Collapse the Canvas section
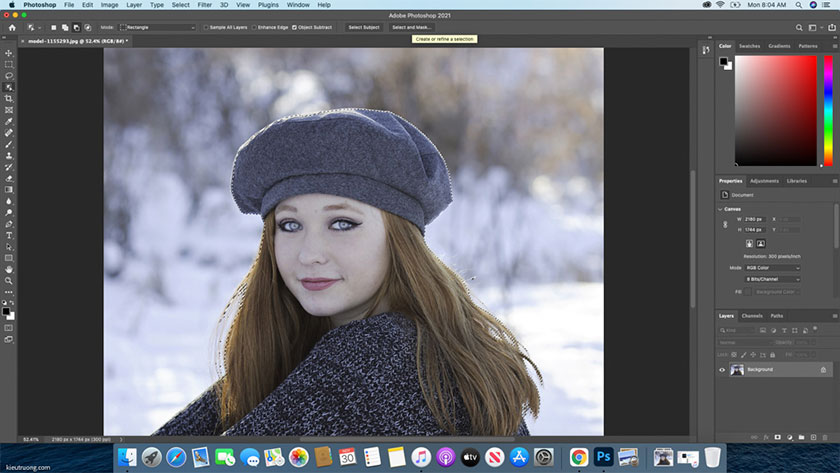 pos(721,209)
